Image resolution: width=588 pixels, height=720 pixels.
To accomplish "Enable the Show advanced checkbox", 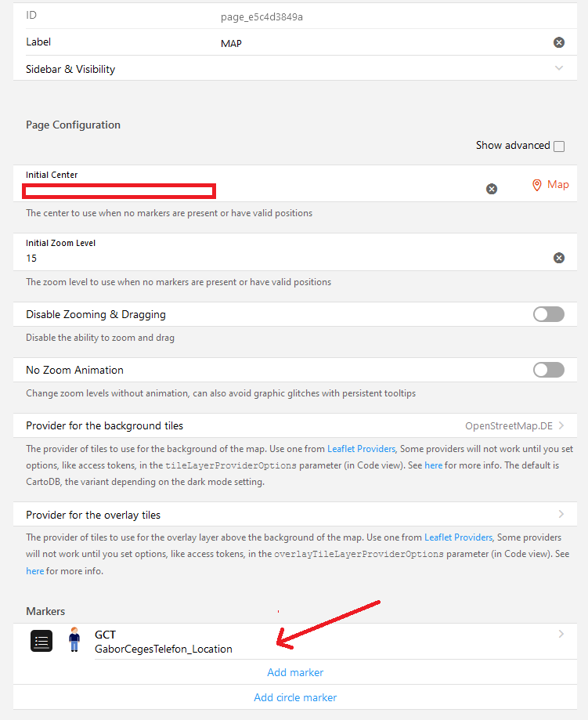I will [559, 147].
